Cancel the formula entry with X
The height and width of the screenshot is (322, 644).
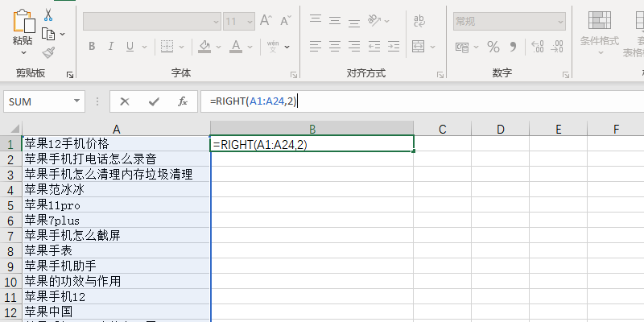[x=125, y=101]
